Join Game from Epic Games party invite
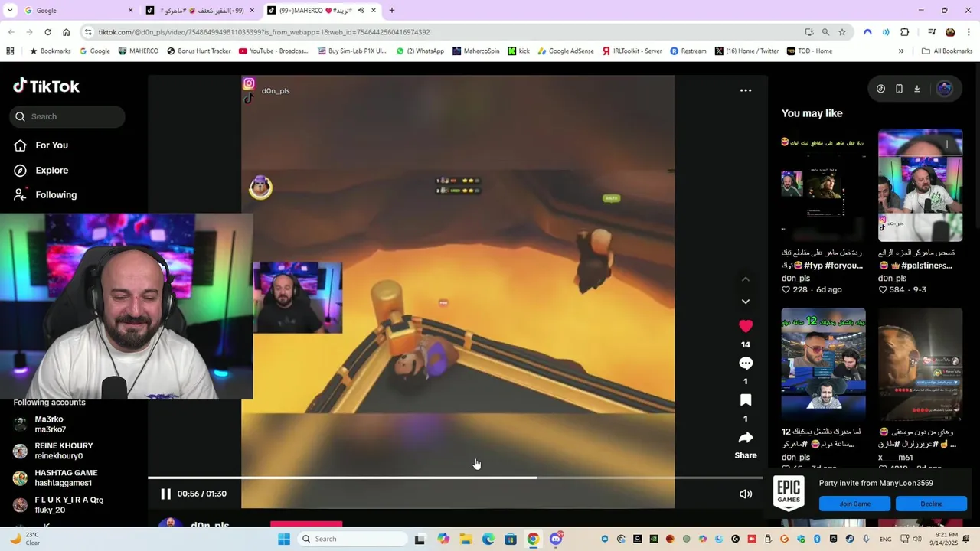The image size is (980, 551). coord(855,504)
